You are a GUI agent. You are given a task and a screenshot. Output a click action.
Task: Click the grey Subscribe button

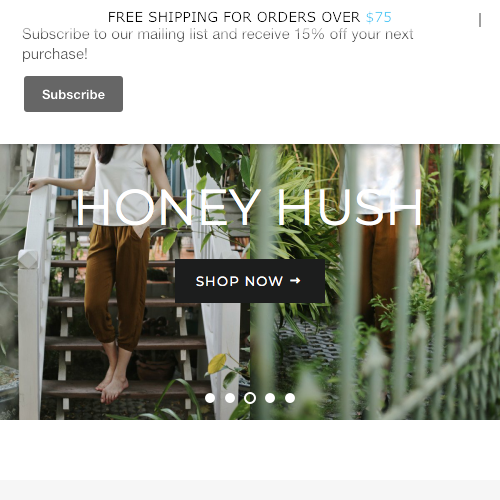tap(73, 94)
